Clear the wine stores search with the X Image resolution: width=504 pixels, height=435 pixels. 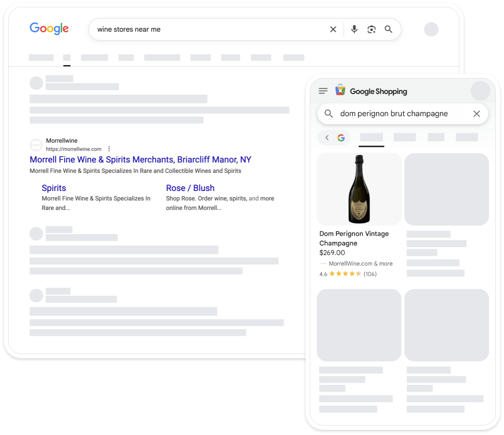pos(333,29)
